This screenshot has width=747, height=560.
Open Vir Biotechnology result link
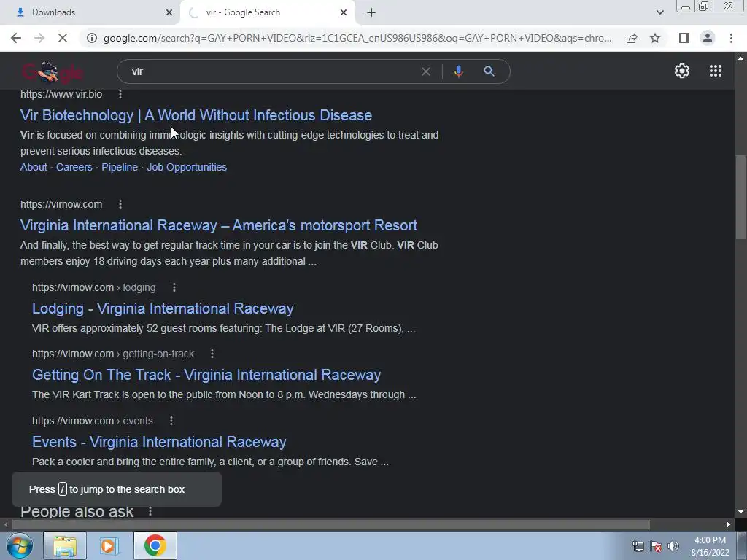click(196, 115)
